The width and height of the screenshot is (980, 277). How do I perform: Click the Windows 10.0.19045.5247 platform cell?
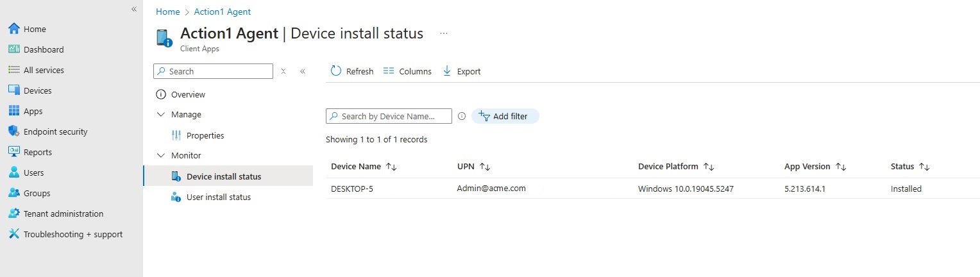point(686,189)
